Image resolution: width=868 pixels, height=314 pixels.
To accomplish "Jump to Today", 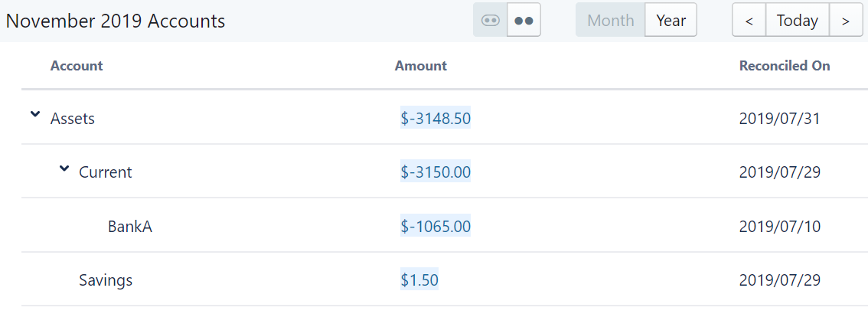I will pos(797,21).
